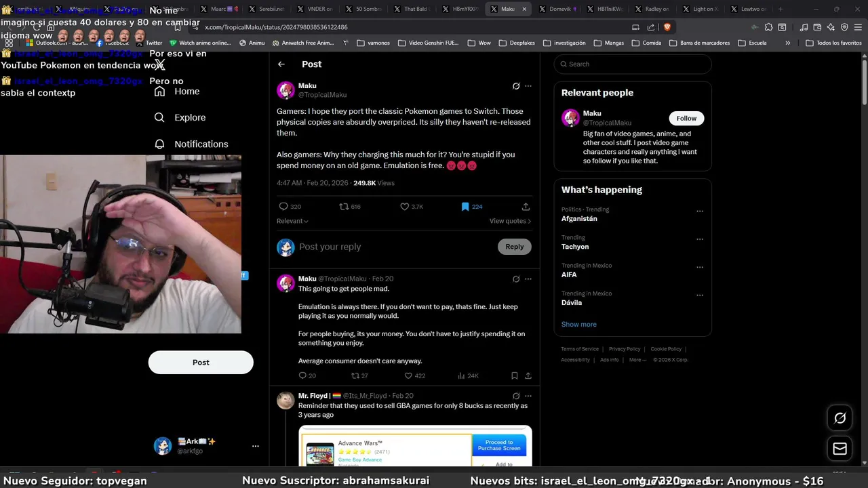This screenshot has width=868, height=488.
Task: Go to Home in sidebar
Action: [x=176, y=91]
